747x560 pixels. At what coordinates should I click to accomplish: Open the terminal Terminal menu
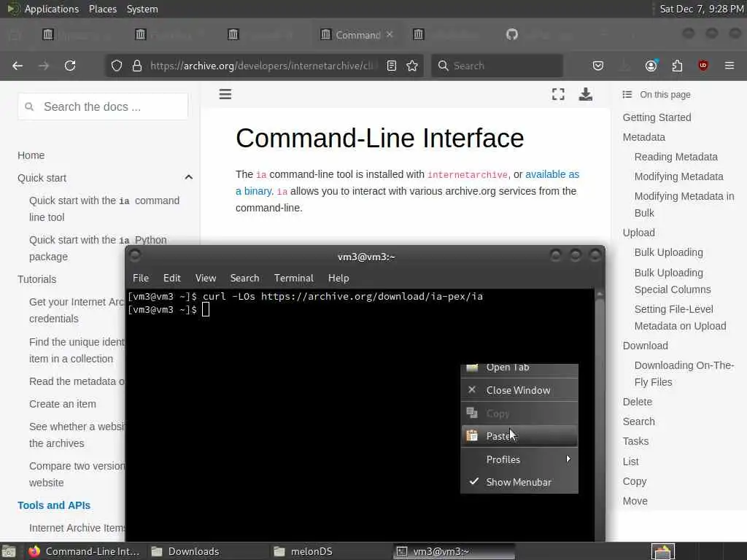coord(293,278)
